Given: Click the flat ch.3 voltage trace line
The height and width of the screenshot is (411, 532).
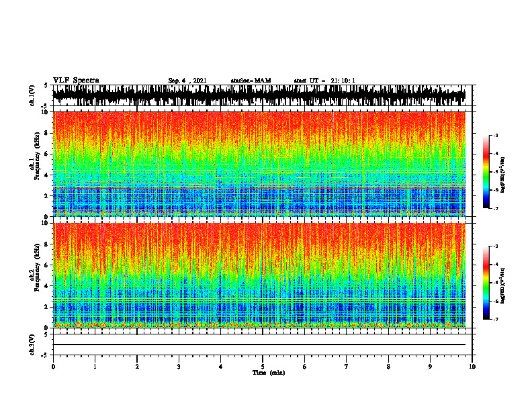Looking at the screenshot, I should (x=259, y=345).
